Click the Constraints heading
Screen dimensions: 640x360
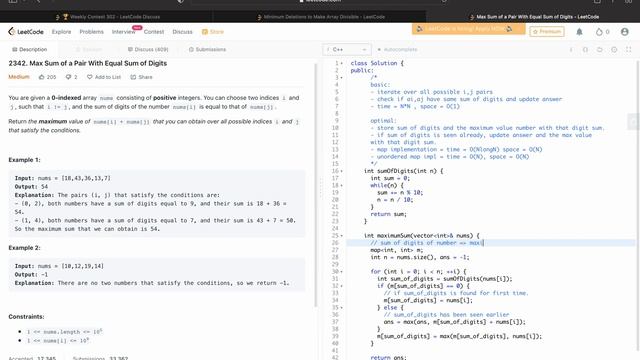[x=26, y=317]
